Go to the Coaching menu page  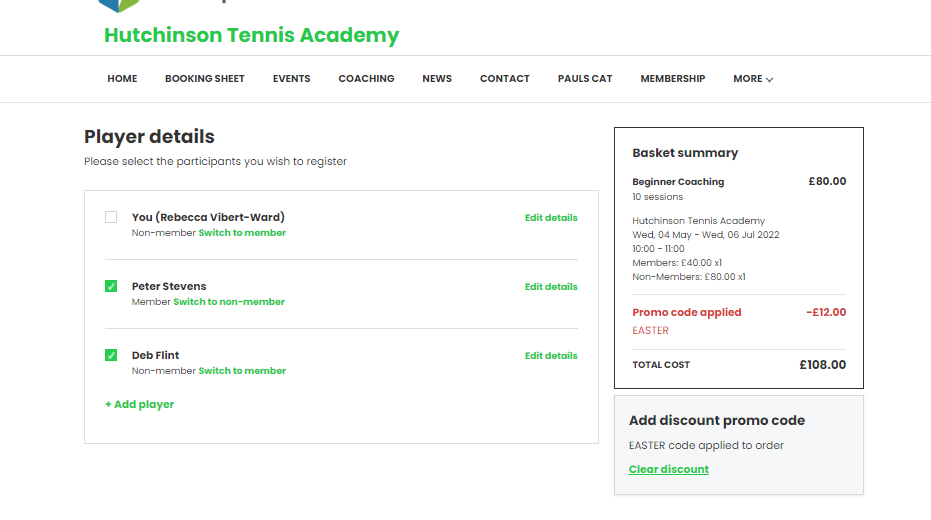pyautogui.click(x=366, y=79)
